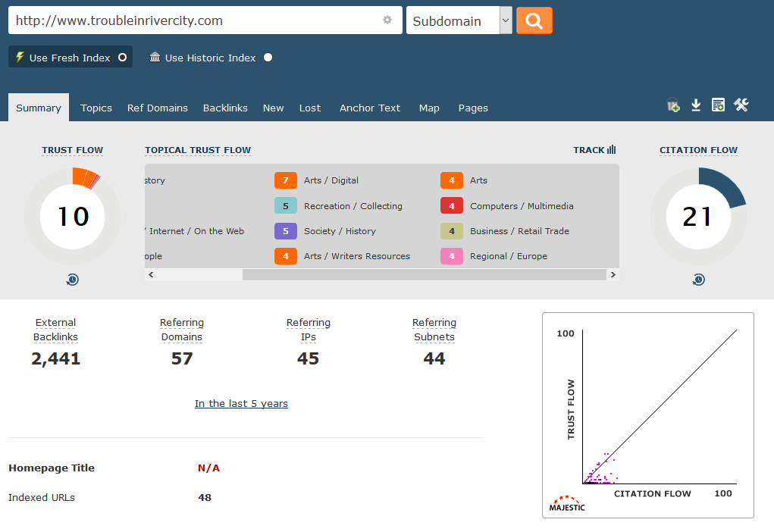The image size is (774, 532).
Task: Click the orange search magnifier button
Action: (x=534, y=20)
